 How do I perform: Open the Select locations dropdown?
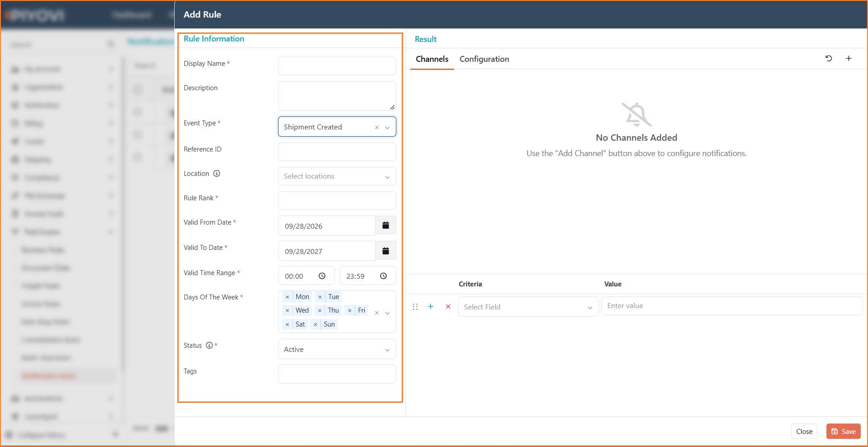point(337,176)
